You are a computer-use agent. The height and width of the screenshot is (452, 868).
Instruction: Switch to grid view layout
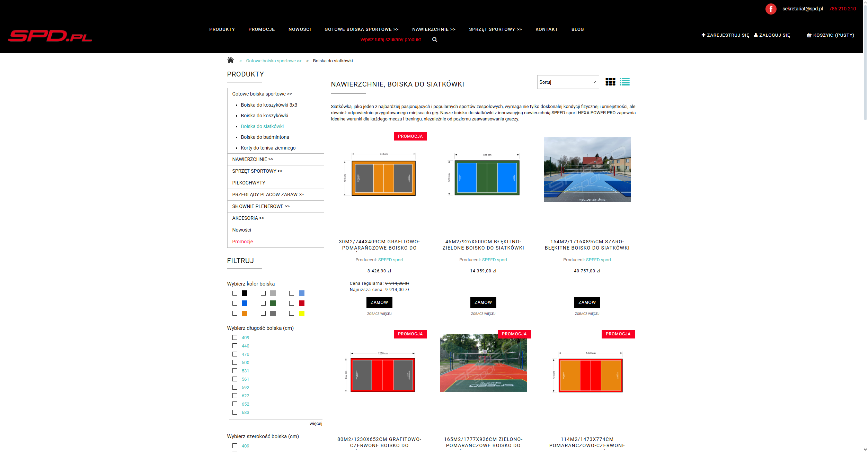(x=610, y=82)
